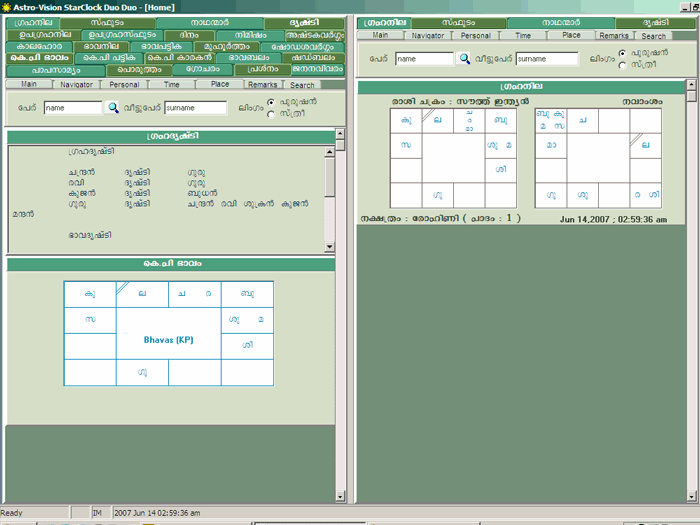
Task: Focus the surname field in left pane
Action: point(196,108)
